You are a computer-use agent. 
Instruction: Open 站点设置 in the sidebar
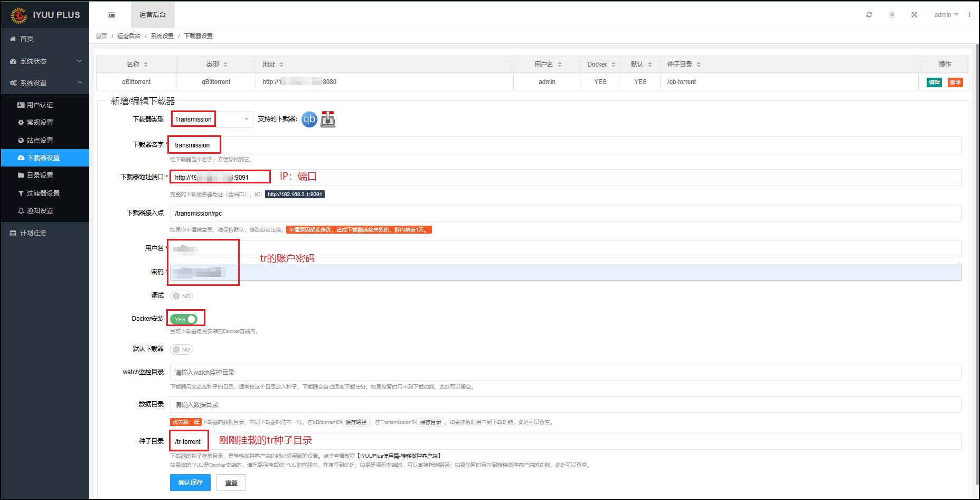40,140
